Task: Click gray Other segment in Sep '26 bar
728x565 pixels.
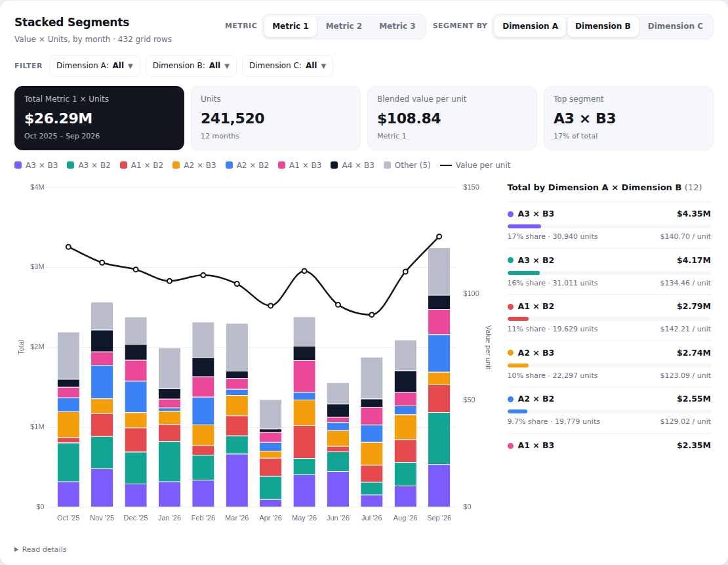Action: pos(439,272)
